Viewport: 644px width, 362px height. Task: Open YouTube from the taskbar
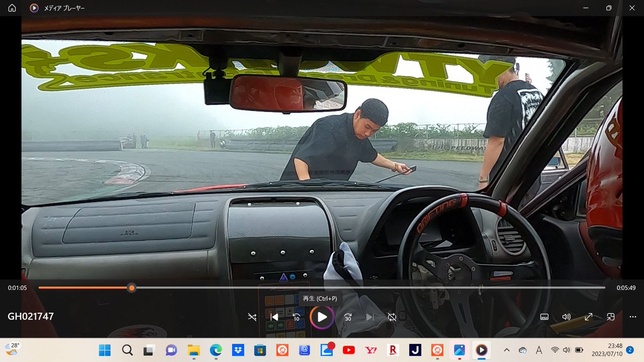pos(349,350)
